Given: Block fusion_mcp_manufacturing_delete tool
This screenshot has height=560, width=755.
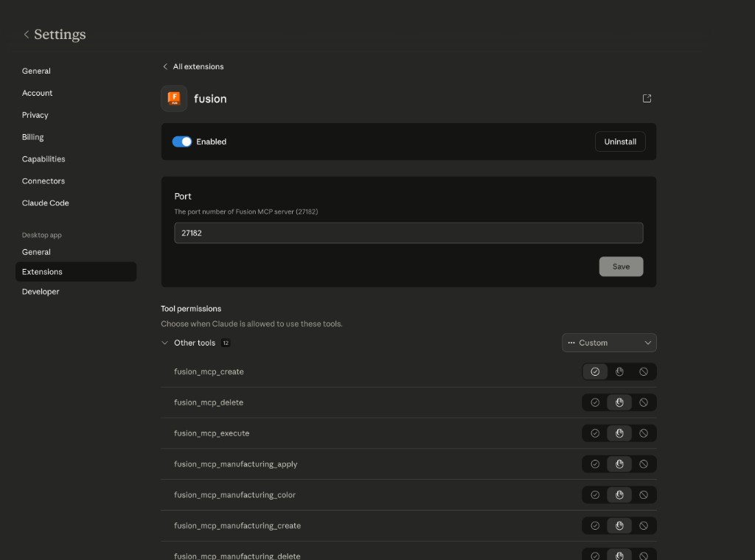Looking at the screenshot, I should click(x=643, y=555).
